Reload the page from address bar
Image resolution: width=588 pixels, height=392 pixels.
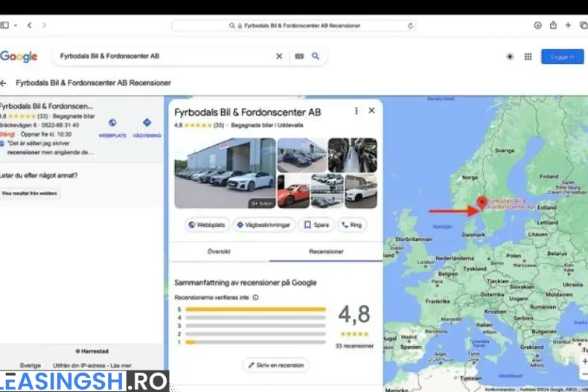coord(410,25)
